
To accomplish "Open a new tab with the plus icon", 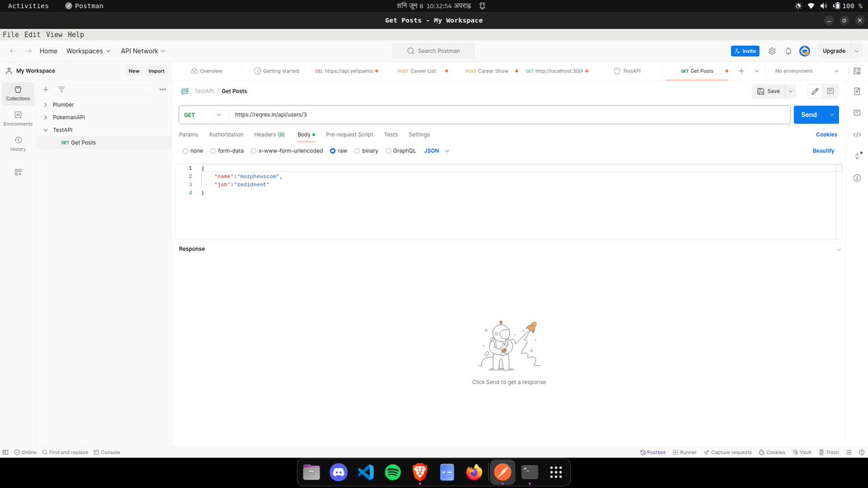I will click(x=741, y=71).
